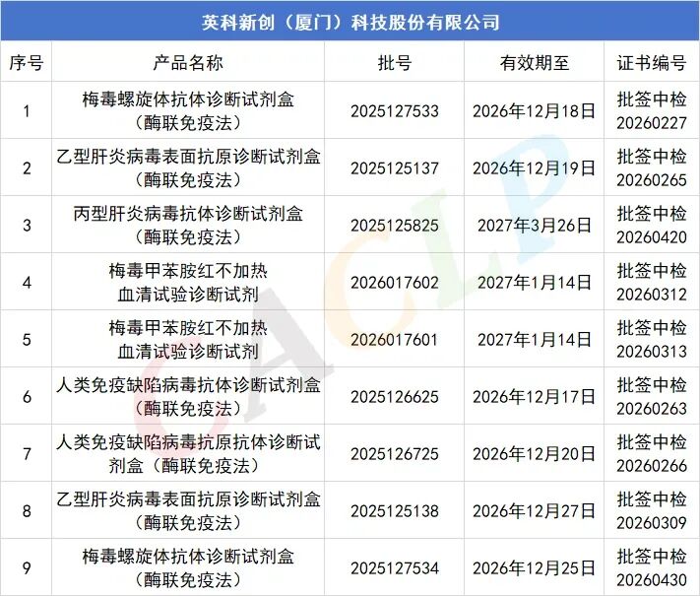This screenshot has height=596, width=700.
Task: Click row 1 product 梅毒螺旋体抗体诊断试剂盒
Action: tap(188, 111)
